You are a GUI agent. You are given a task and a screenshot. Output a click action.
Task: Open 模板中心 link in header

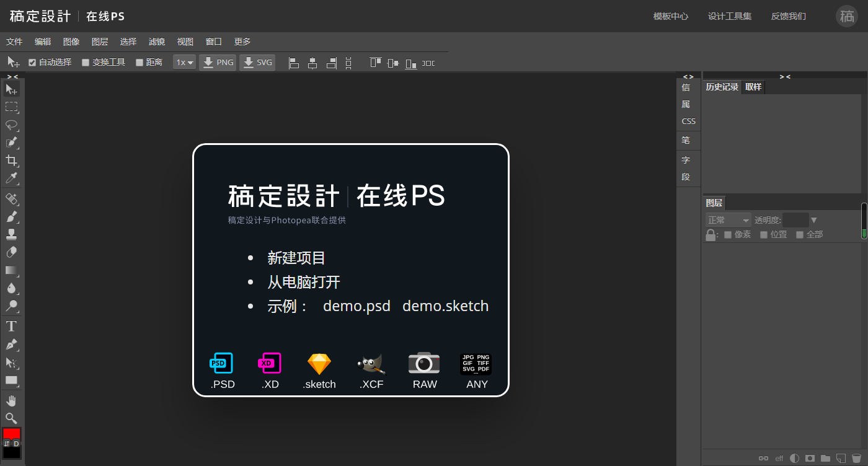click(671, 16)
